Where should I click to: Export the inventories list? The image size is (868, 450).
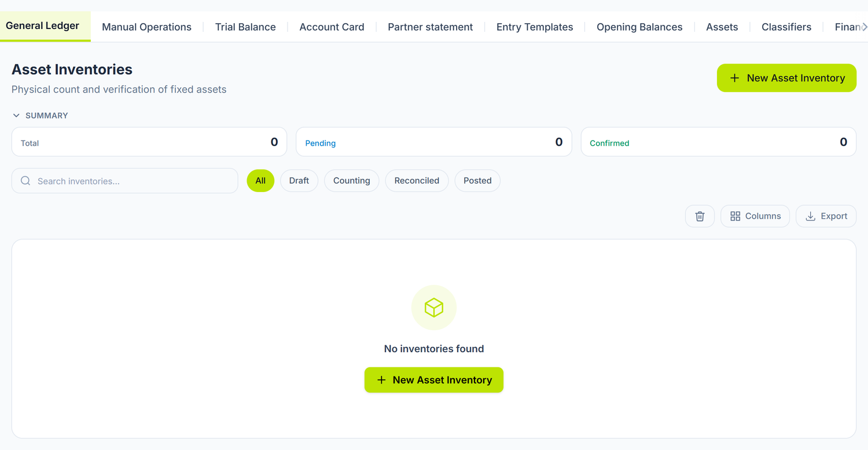[826, 216]
